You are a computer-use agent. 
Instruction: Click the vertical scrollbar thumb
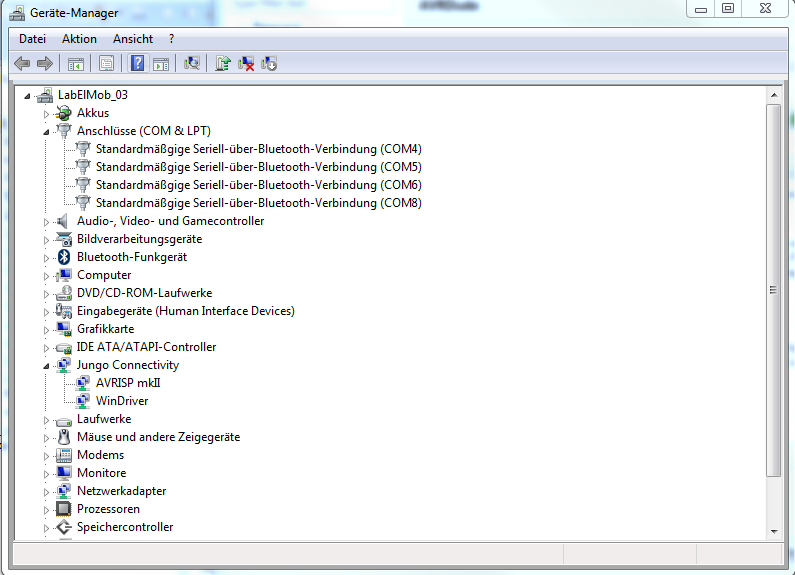pos(774,290)
